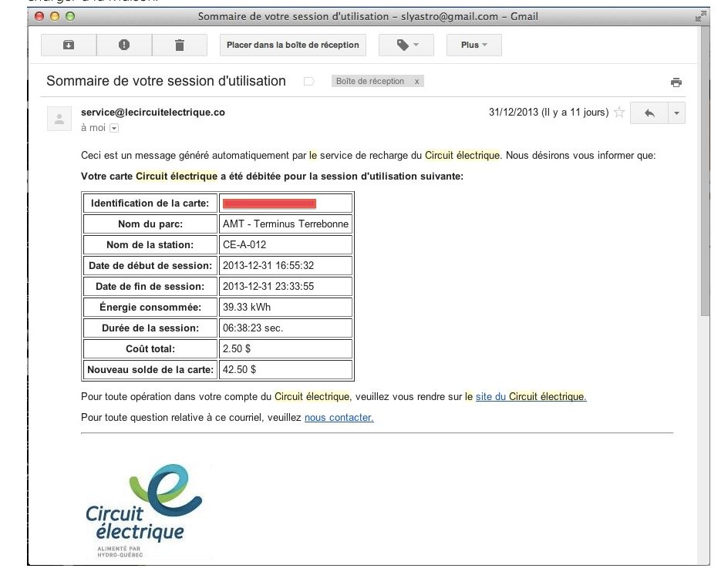Enter full screen with the window corner icon
Screen dimensions: 728x575
[700, 17]
